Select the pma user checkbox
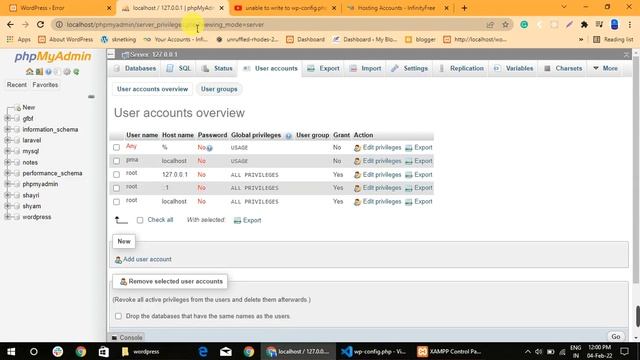 tap(116, 161)
